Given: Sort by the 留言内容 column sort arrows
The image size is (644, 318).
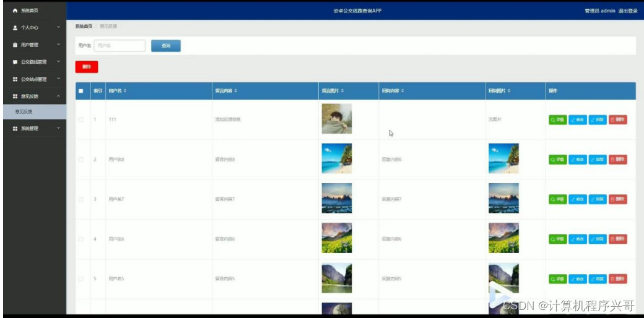Looking at the screenshot, I should click(x=236, y=91).
